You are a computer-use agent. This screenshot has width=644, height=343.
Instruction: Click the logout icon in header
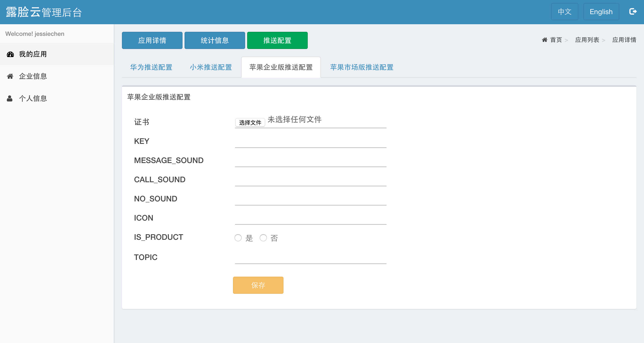633,12
